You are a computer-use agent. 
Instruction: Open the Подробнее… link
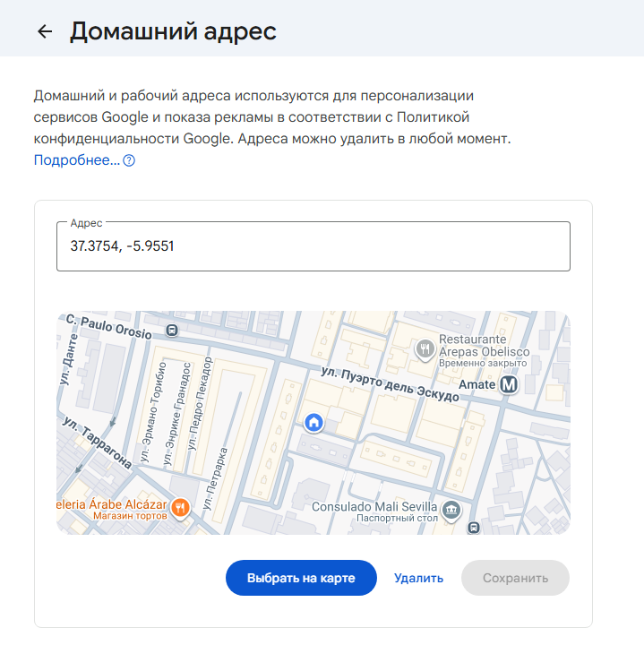pyautogui.click(x=76, y=160)
